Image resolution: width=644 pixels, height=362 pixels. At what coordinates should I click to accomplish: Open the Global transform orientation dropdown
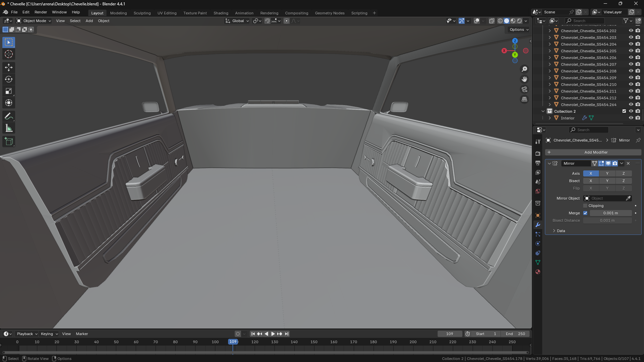point(238,21)
